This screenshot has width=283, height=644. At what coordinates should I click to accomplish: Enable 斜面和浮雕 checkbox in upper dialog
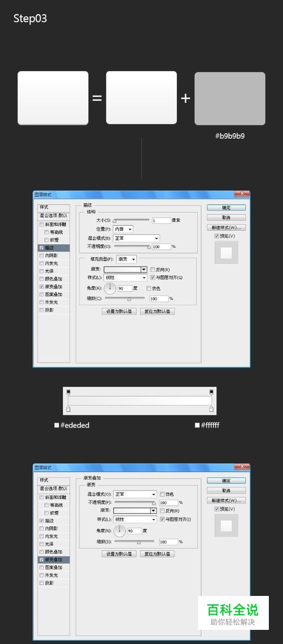(41, 224)
